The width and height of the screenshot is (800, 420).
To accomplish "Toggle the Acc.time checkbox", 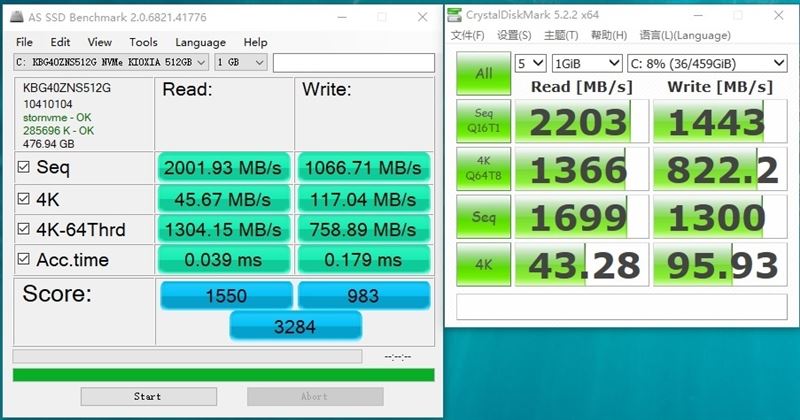I will [x=23, y=259].
